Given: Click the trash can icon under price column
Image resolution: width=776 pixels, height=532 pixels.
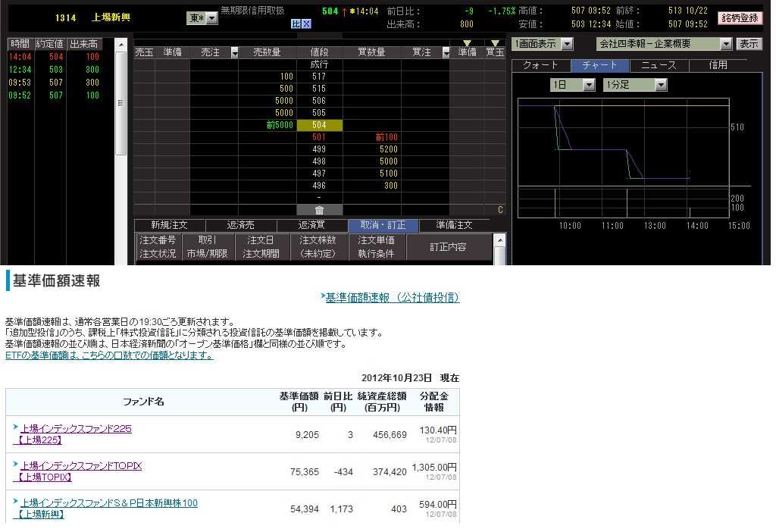Looking at the screenshot, I should [320, 210].
